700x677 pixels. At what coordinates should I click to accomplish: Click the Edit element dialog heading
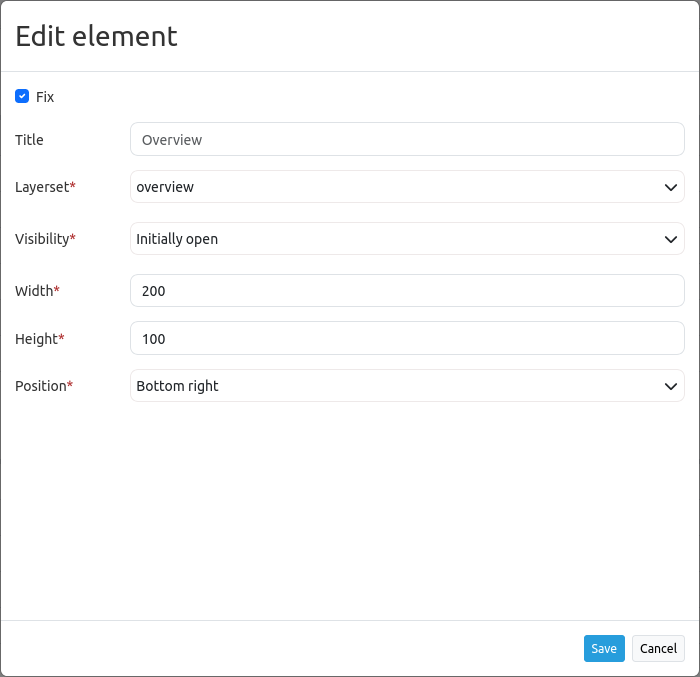(96, 36)
